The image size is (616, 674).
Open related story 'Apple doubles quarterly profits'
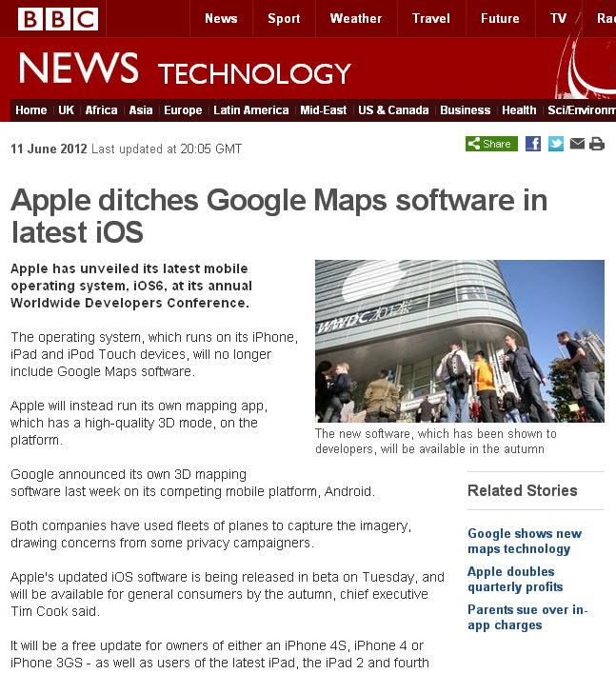(x=515, y=579)
